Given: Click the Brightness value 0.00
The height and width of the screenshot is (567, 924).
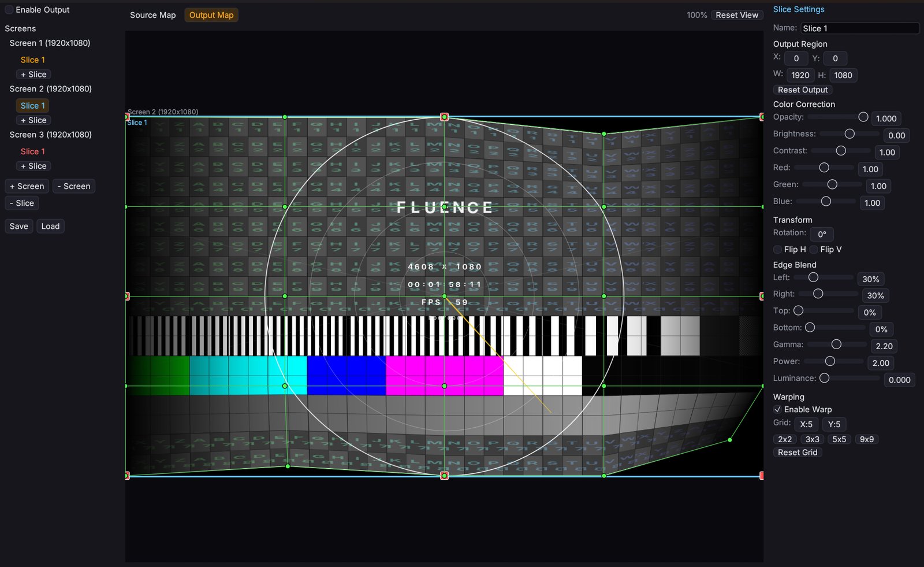Looking at the screenshot, I should [896, 135].
